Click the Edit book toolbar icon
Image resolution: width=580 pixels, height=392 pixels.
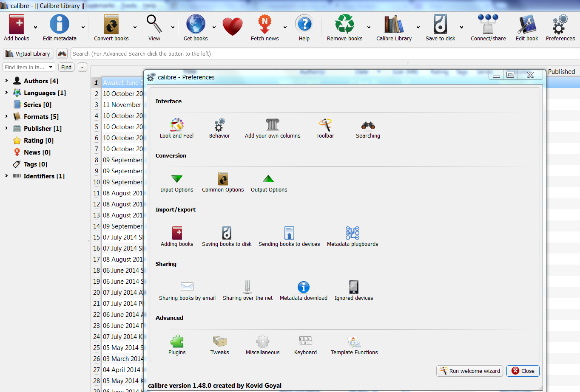(x=527, y=28)
